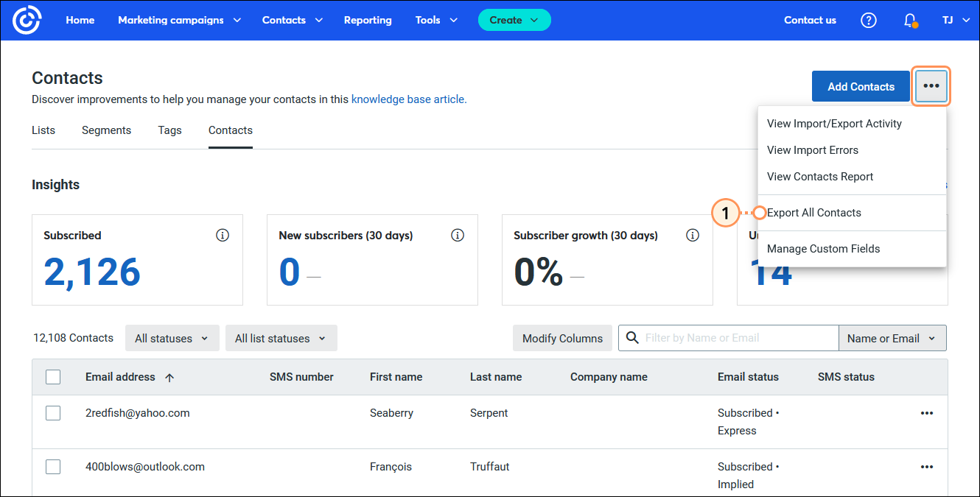Switch to the Segments tab
The image size is (980, 497).
point(106,130)
